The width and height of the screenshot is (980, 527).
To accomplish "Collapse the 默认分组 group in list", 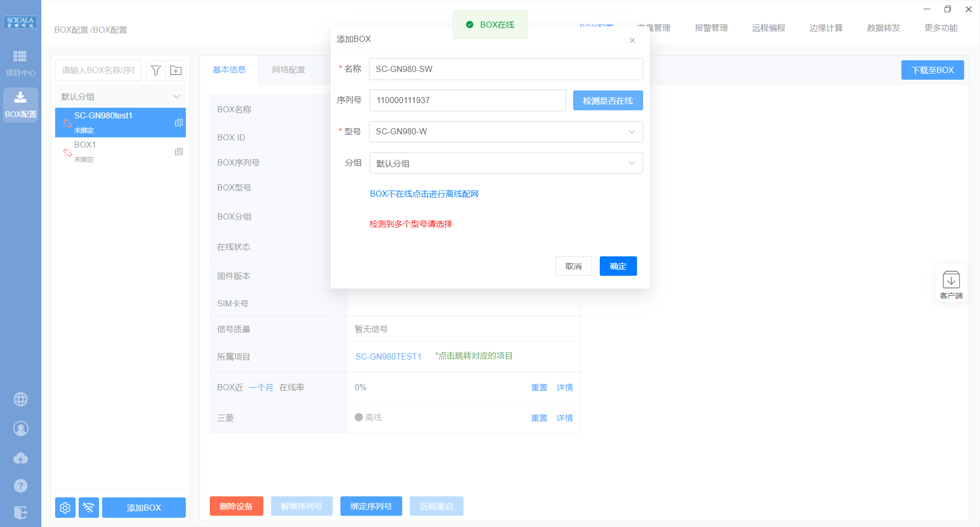I will [x=177, y=97].
